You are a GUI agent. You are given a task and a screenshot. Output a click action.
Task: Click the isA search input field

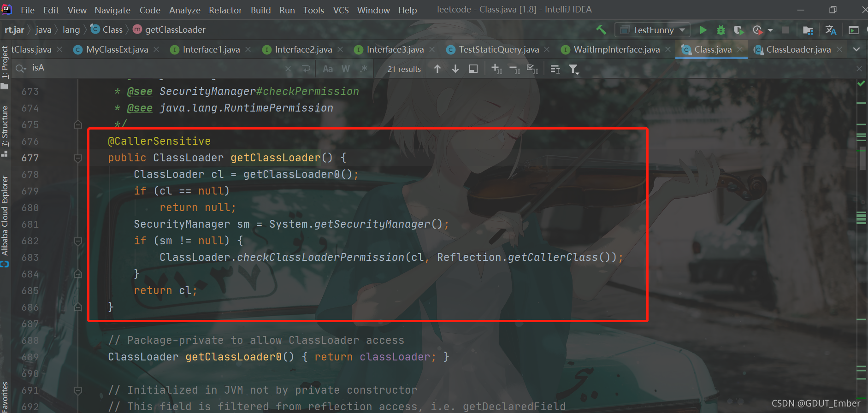pyautogui.click(x=157, y=68)
